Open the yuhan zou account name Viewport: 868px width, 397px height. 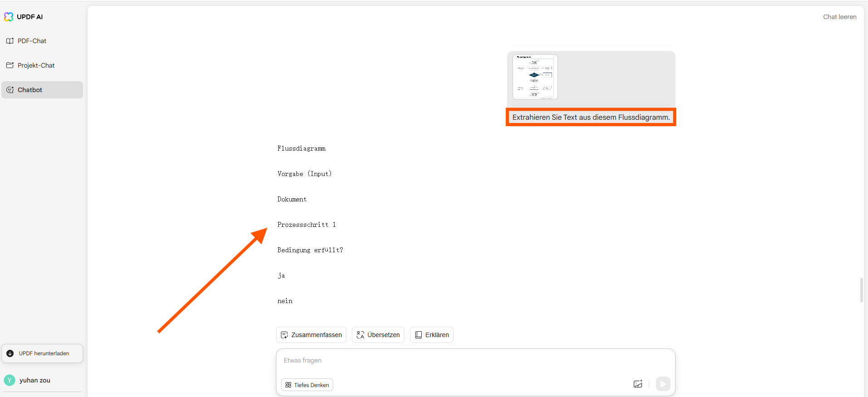[35, 380]
